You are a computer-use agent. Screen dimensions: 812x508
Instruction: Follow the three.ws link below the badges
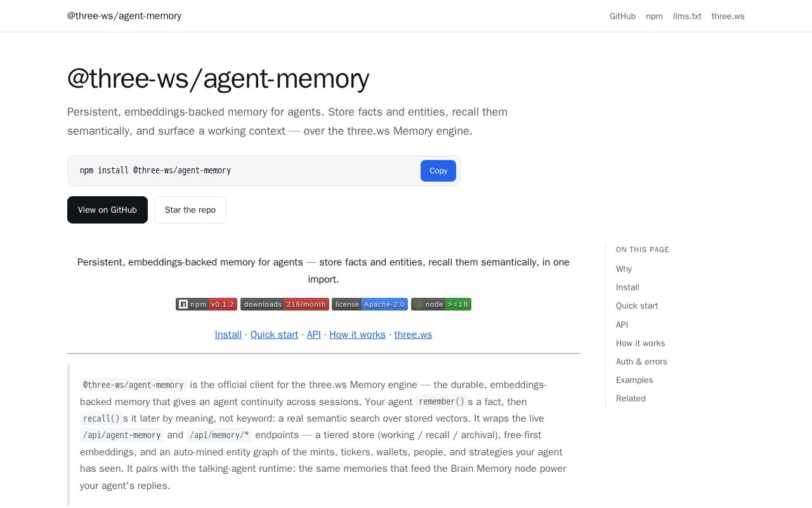click(x=413, y=335)
